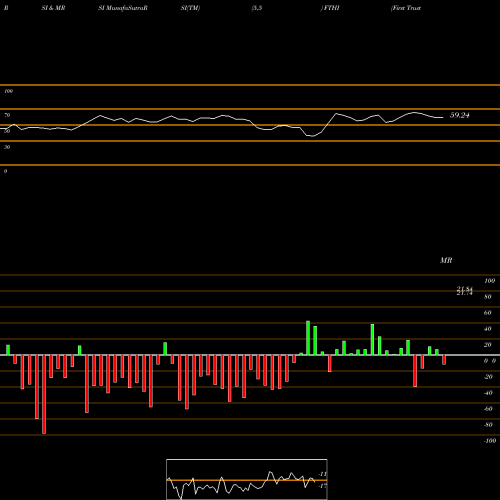
Task: Click the 30 label on RSI axis
Action: coord(7,147)
